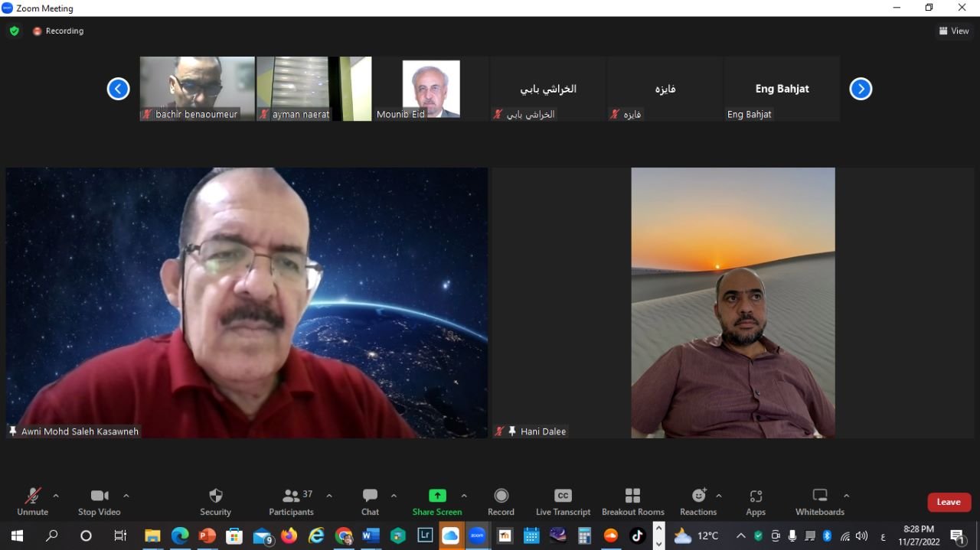Expand Reactions options caret
980x550 pixels.
719,496
